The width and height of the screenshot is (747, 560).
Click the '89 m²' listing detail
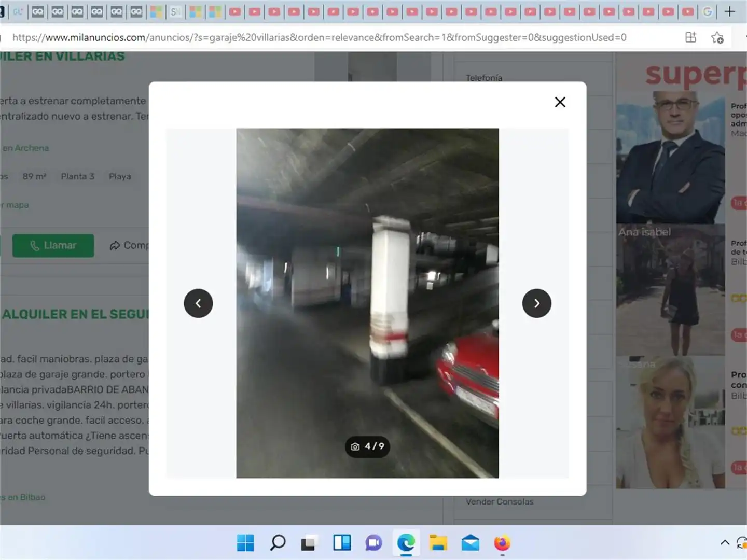coord(34,176)
